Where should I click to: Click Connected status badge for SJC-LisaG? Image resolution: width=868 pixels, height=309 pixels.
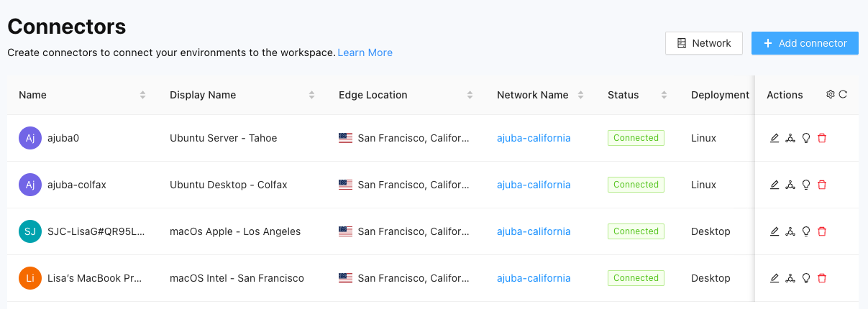click(636, 231)
